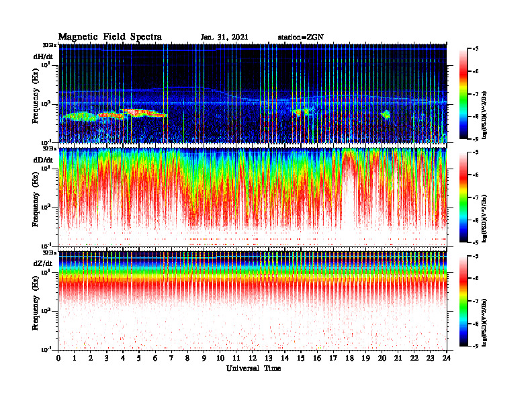The width and height of the screenshot is (532, 411).
Task: Click the "-8" value on dZ/dt color bar
Action: tap(476, 324)
